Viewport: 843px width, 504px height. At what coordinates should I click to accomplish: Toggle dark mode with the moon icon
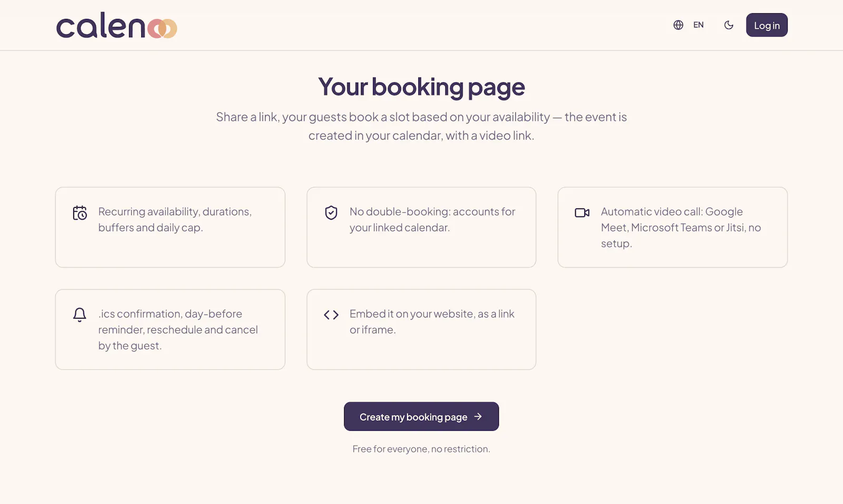729,25
